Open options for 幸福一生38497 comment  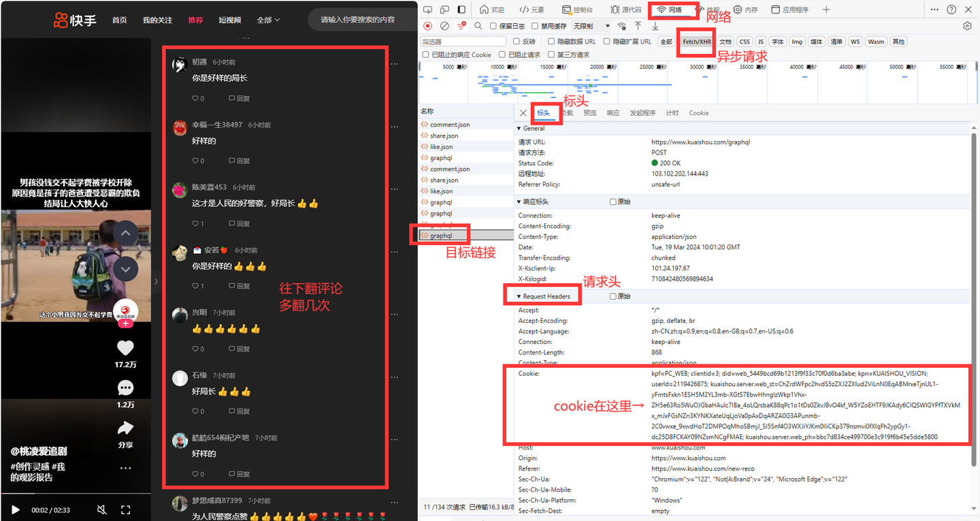click(x=394, y=126)
